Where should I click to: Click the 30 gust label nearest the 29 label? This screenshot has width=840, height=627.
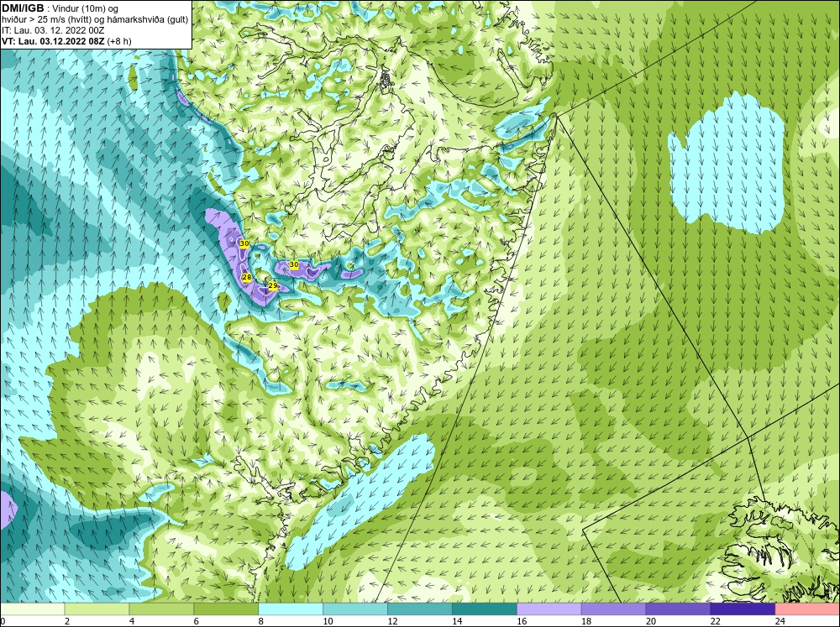coord(293,264)
